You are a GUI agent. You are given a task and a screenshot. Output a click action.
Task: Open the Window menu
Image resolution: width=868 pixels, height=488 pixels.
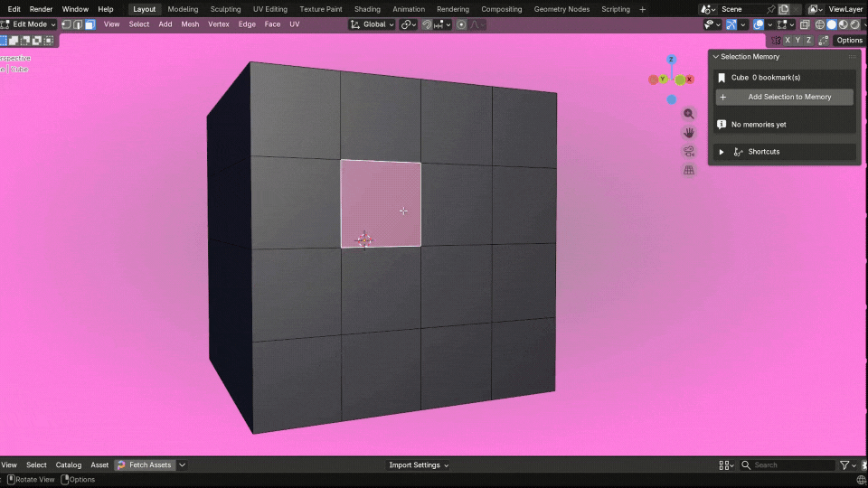[75, 9]
